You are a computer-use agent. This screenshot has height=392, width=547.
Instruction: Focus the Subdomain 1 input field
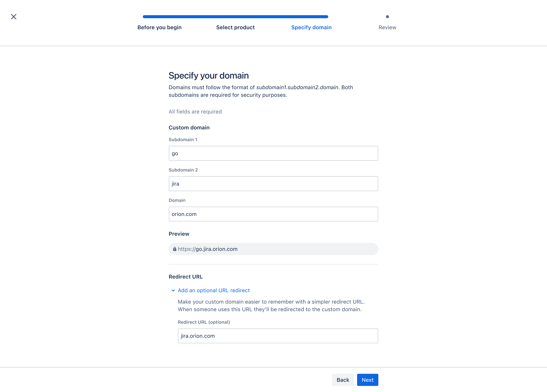tap(273, 153)
